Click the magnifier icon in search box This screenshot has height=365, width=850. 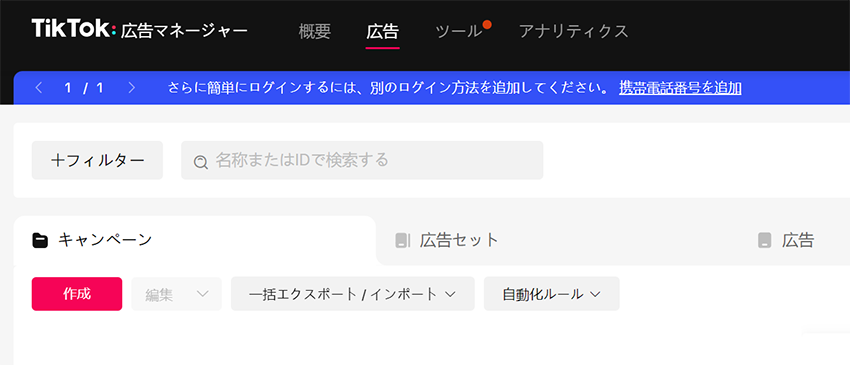pyautogui.click(x=201, y=162)
